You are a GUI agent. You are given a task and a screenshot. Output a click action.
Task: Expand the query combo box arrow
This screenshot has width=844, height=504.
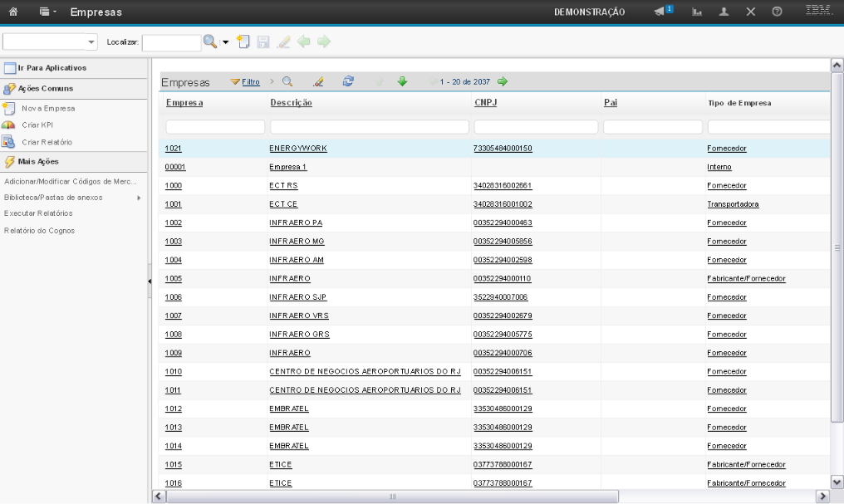tap(91, 42)
